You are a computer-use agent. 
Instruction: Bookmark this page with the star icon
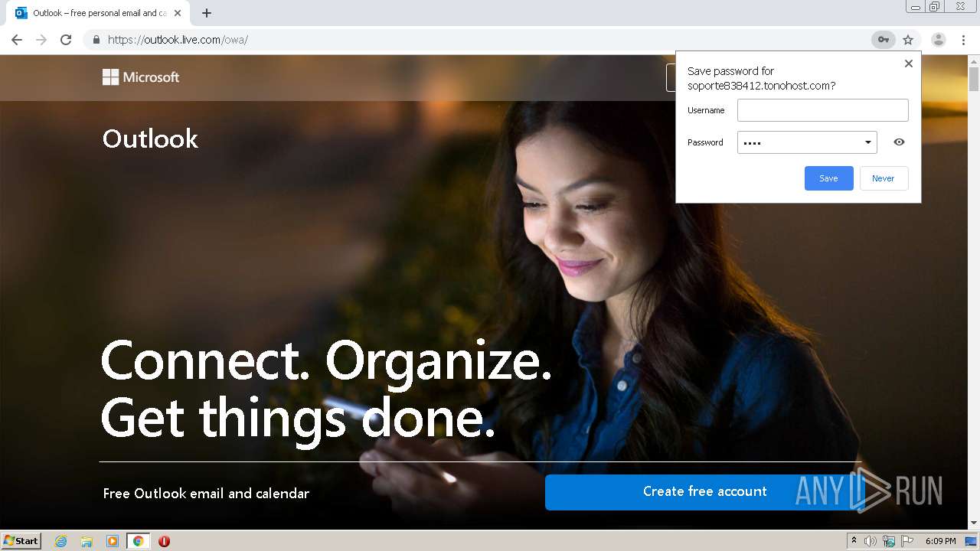coord(908,40)
